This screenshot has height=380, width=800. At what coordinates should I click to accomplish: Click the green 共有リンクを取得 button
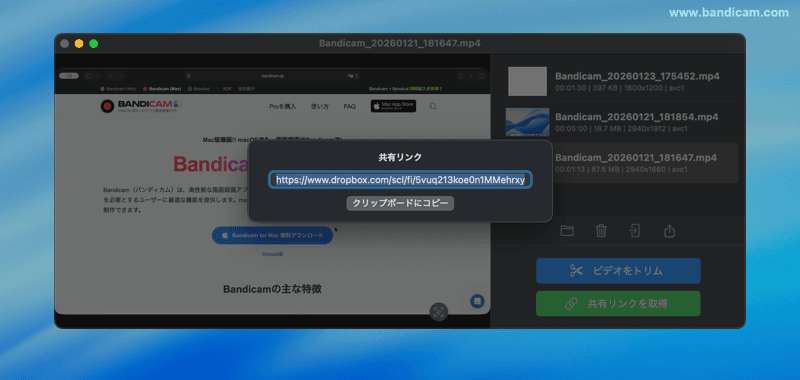click(x=618, y=303)
